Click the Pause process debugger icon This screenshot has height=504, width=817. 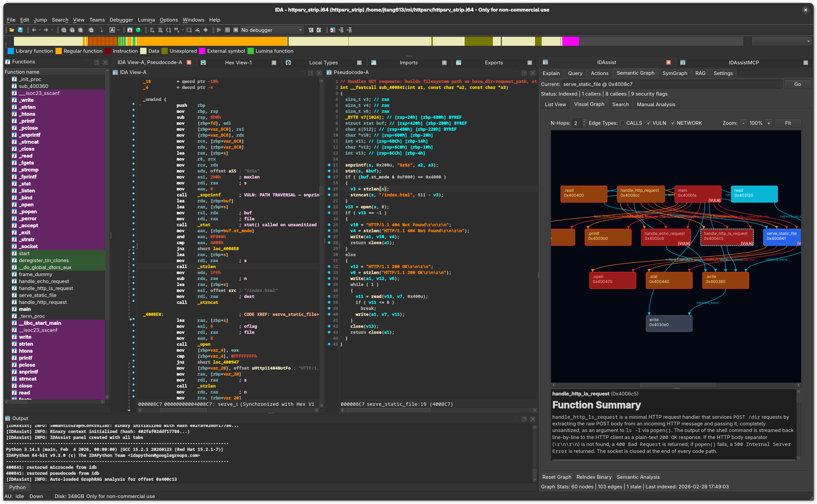pos(227,30)
